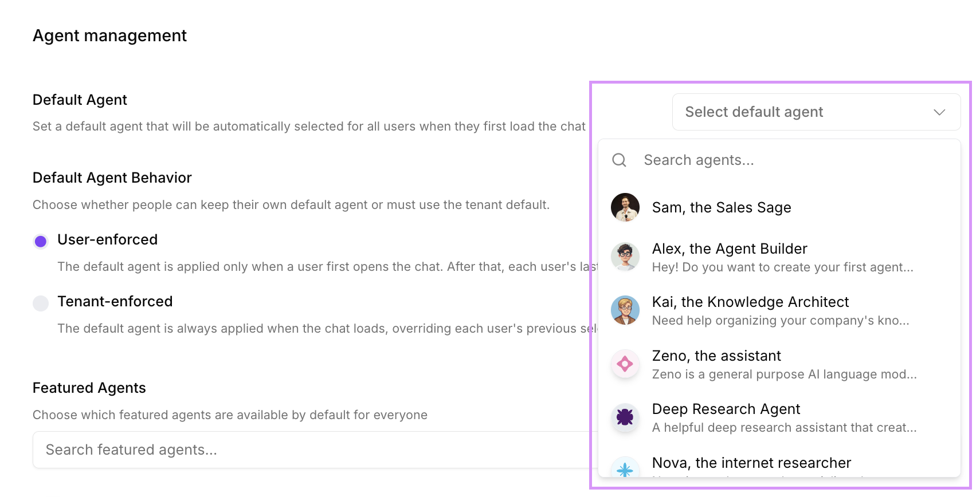Choose Deep Research Agent option

(x=779, y=417)
